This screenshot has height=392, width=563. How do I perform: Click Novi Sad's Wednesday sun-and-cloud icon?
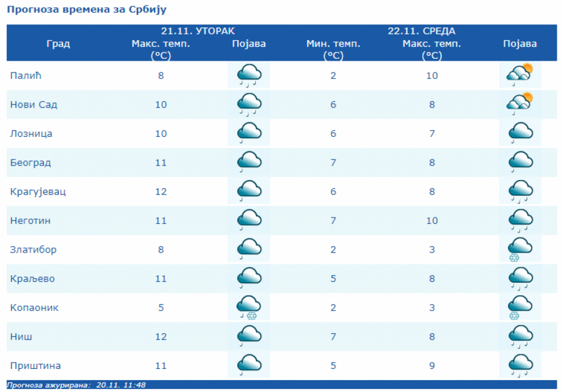point(519,104)
